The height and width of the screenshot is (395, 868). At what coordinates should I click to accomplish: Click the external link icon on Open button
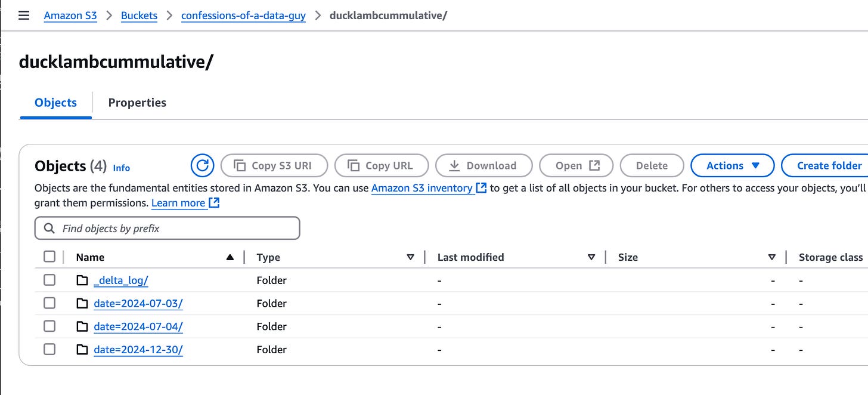pyautogui.click(x=594, y=165)
